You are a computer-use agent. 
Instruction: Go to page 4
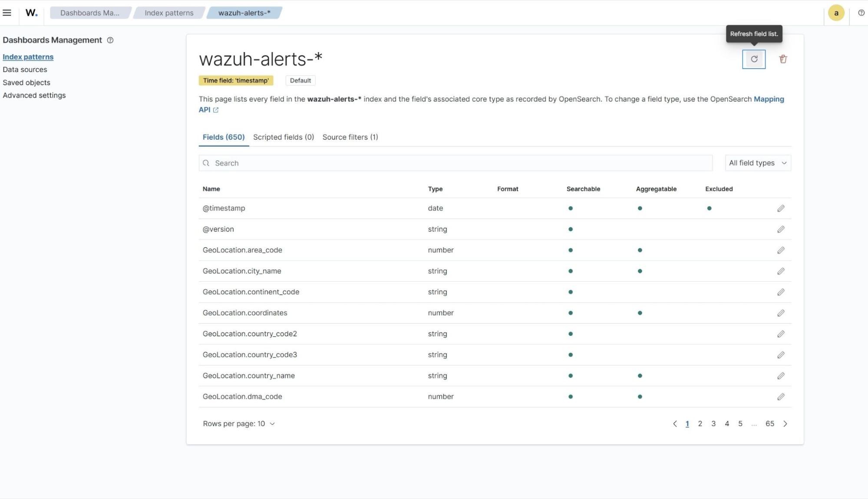click(x=727, y=423)
